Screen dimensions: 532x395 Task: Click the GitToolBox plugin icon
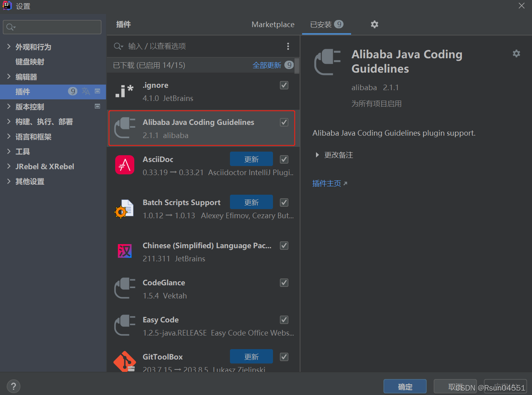point(125,361)
